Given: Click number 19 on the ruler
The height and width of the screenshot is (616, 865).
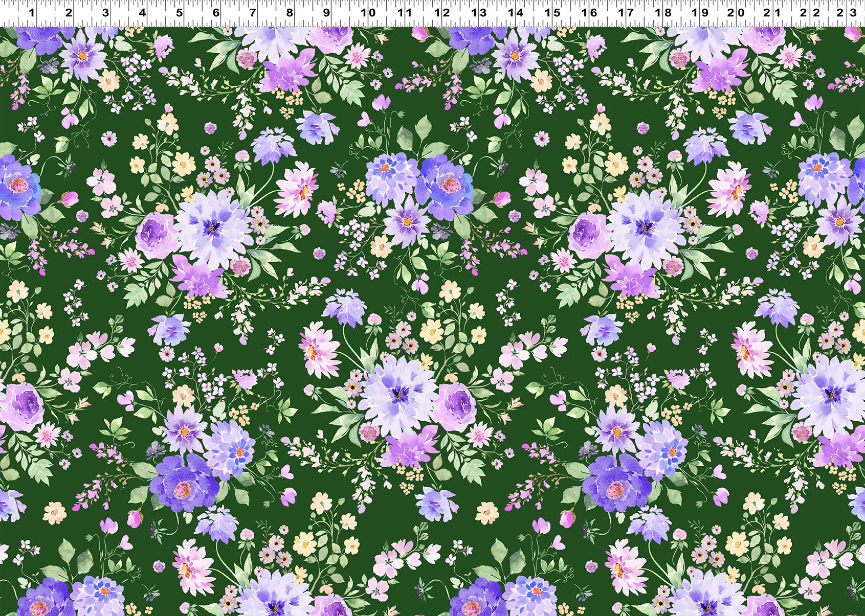Looking at the screenshot, I should coord(701,13).
